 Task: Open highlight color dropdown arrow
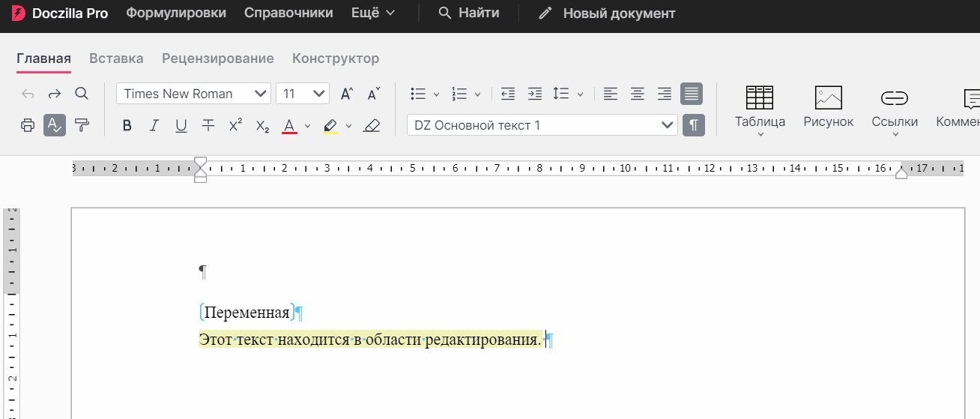click(x=348, y=126)
